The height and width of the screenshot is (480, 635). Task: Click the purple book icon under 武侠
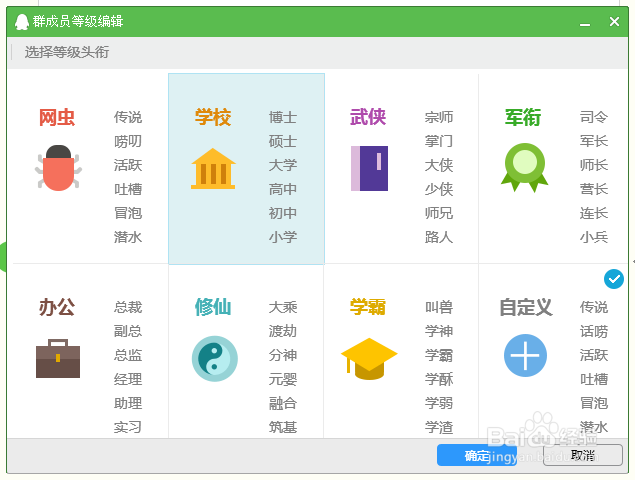tap(369, 168)
